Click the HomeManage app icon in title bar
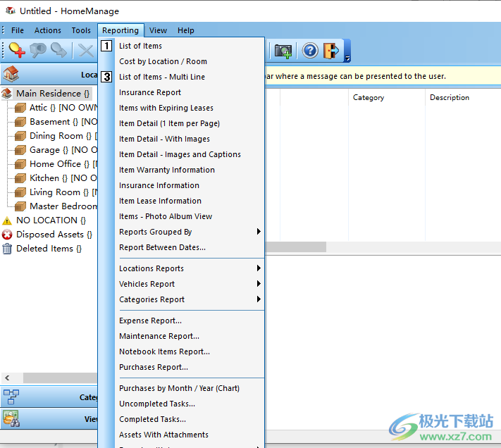 [x=11, y=11]
